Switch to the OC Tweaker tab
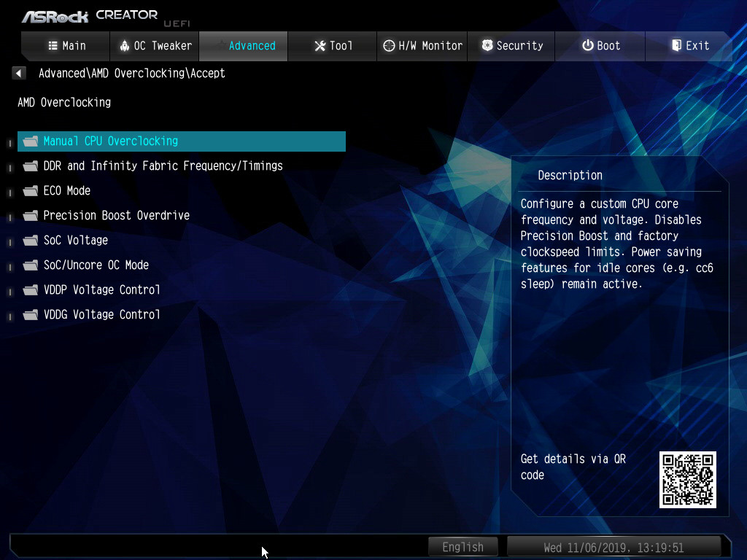 tap(154, 45)
